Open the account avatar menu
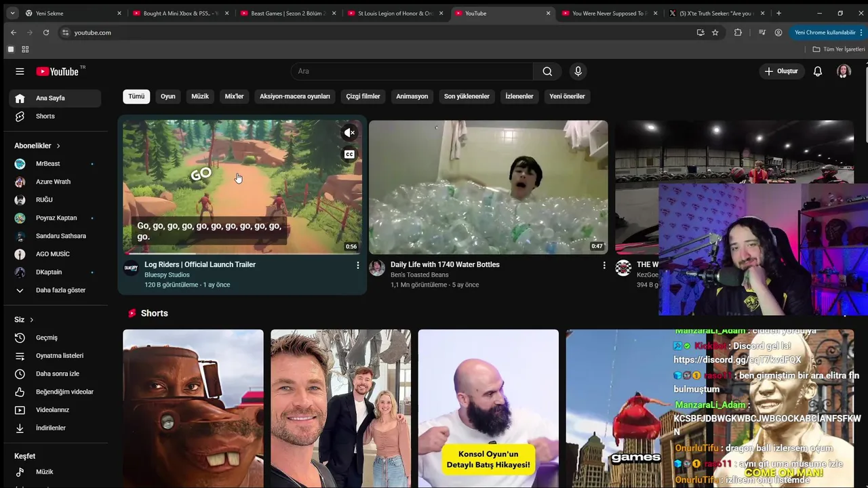The width and height of the screenshot is (868, 488). [x=844, y=71]
